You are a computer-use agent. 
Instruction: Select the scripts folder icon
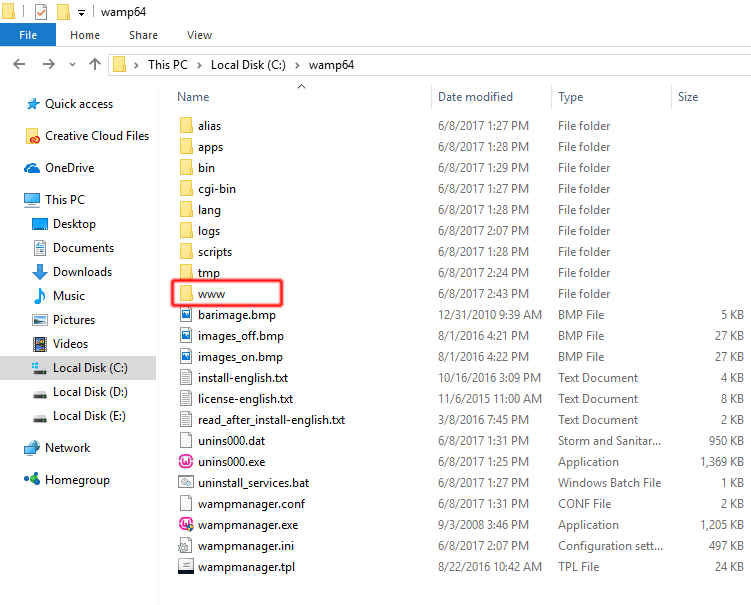point(186,251)
